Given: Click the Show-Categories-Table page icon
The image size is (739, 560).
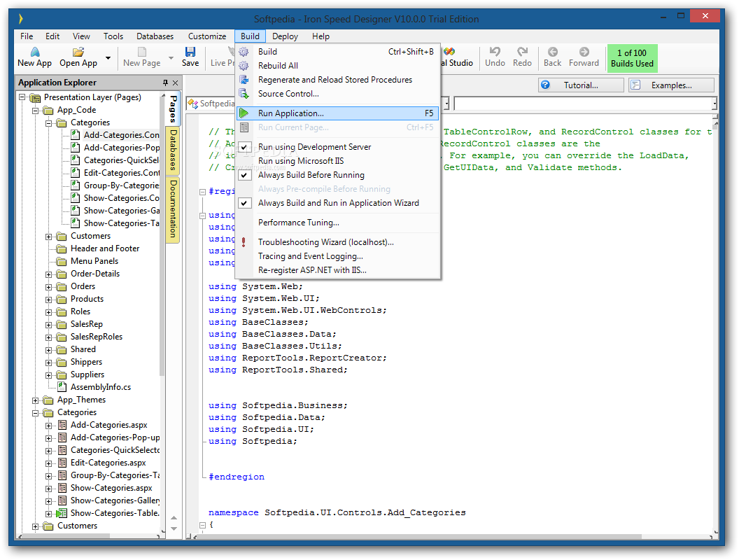Looking at the screenshot, I should coord(62,513).
